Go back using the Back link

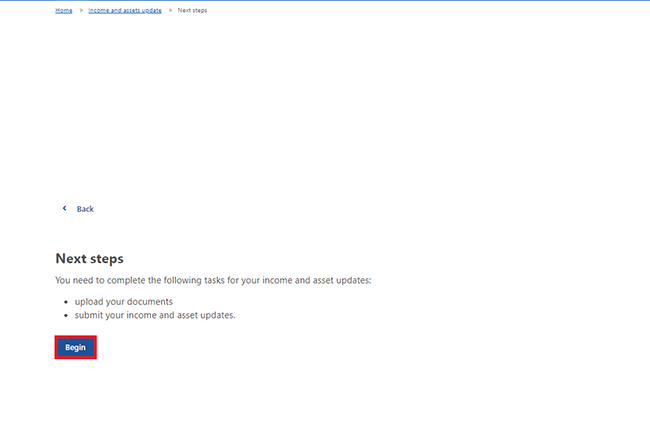85,209
